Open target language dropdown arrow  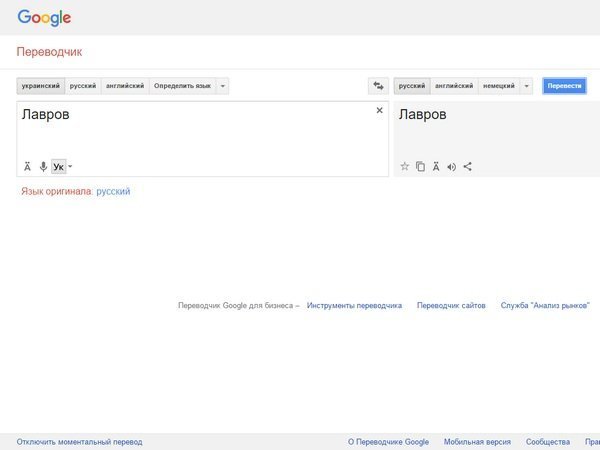tap(527, 86)
